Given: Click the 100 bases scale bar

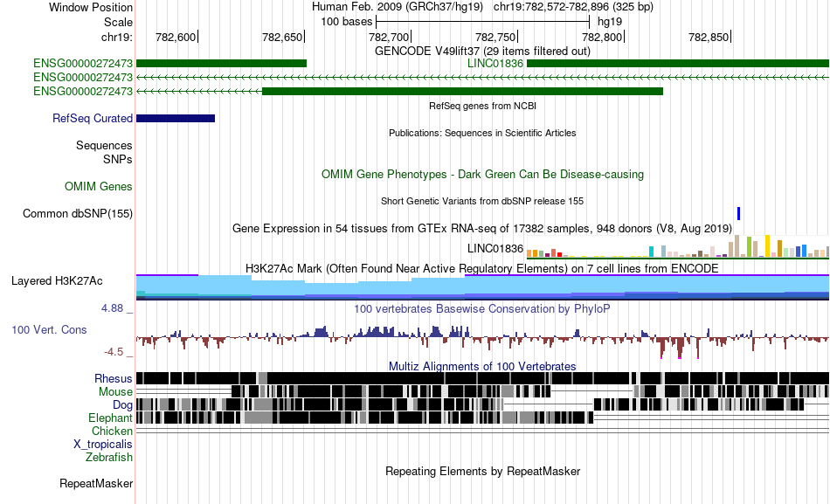Looking at the screenshot, I should coord(482,22).
